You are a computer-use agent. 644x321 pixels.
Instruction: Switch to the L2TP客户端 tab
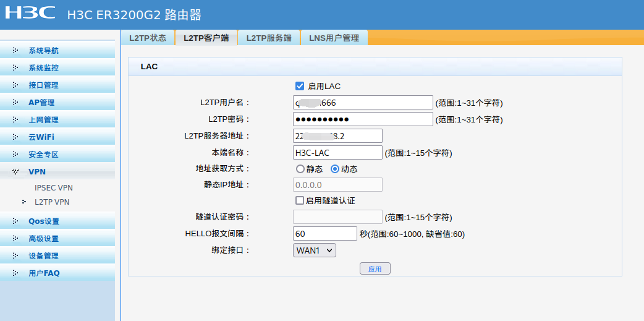pyautogui.click(x=206, y=38)
